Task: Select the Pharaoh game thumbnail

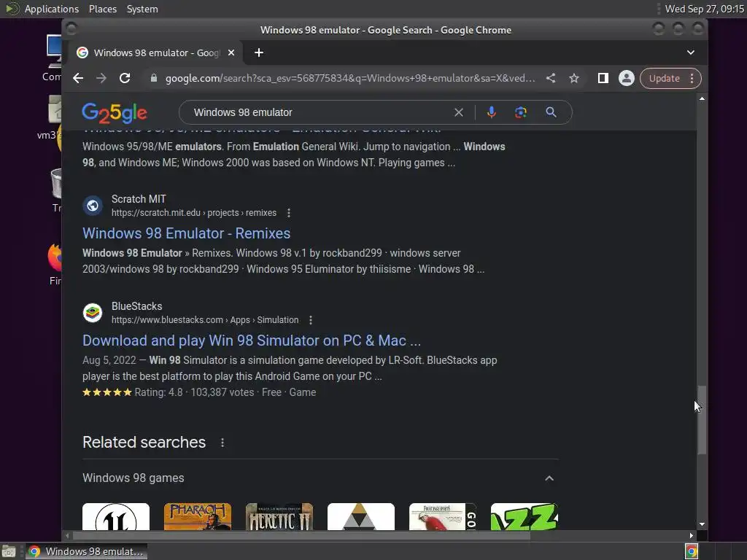Action: [198, 517]
